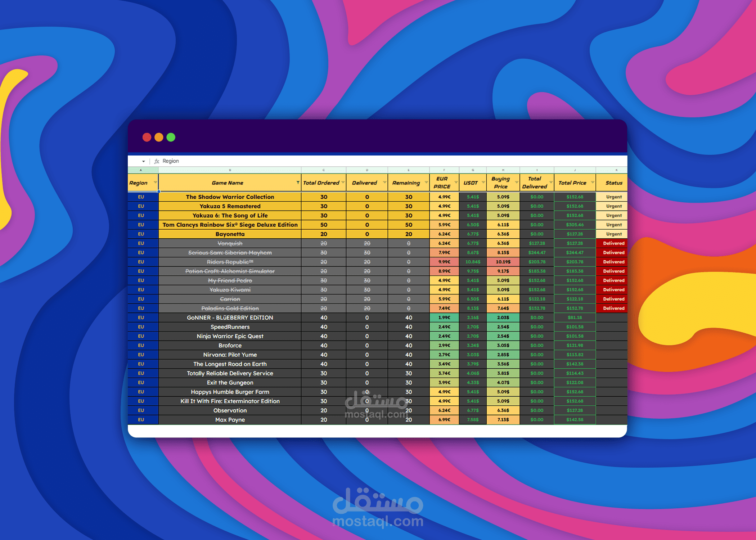The width and height of the screenshot is (756, 540).
Task: Select Happys Humble Burger Farm cell
Action: click(230, 392)
